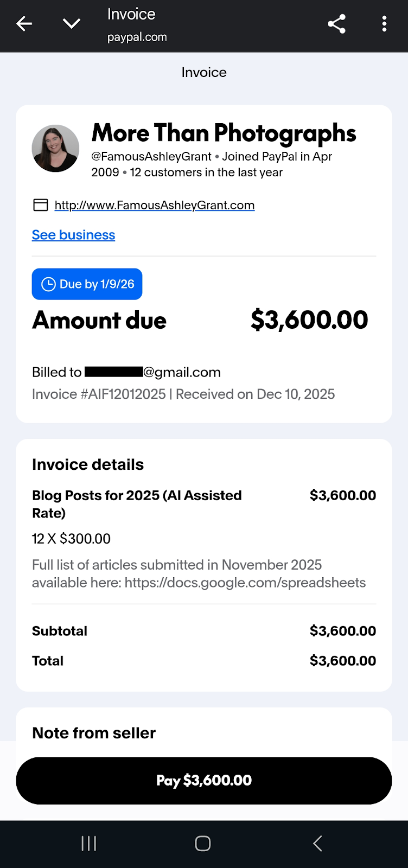This screenshot has height=868, width=408.
Task: Tap the seller's profile photo
Action: [55, 148]
